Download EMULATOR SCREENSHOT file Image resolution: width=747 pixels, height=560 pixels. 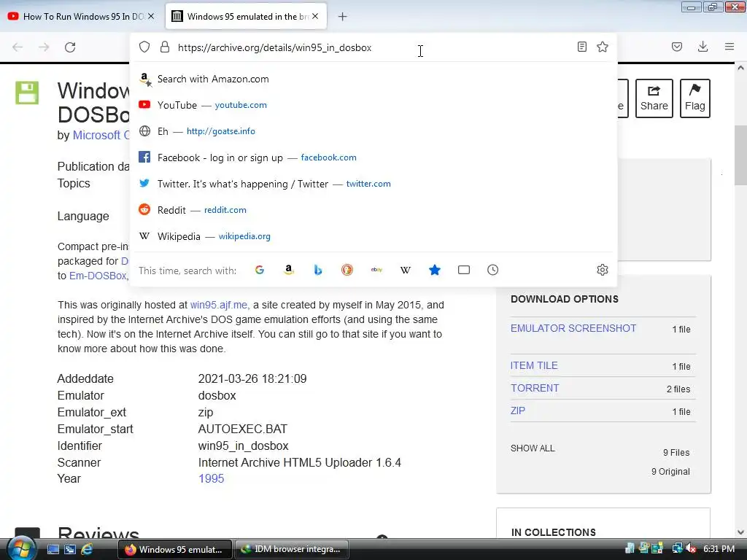tap(573, 328)
